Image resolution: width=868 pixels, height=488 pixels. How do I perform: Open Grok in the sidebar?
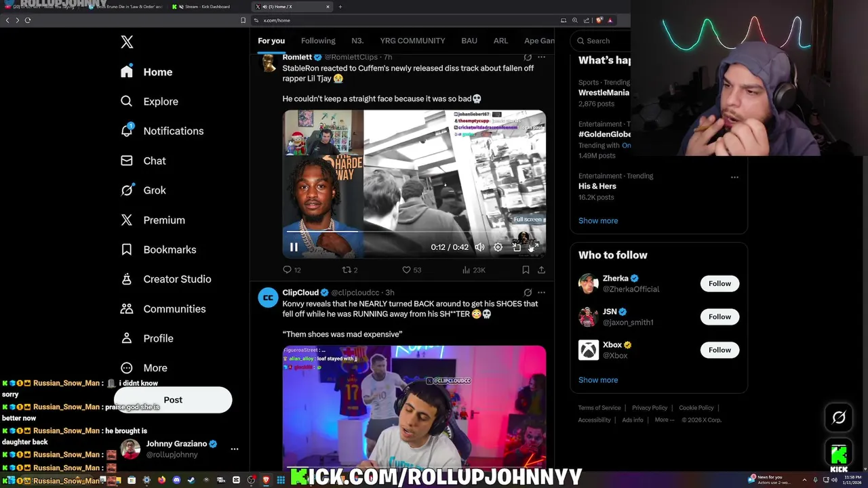pyautogui.click(x=143, y=190)
